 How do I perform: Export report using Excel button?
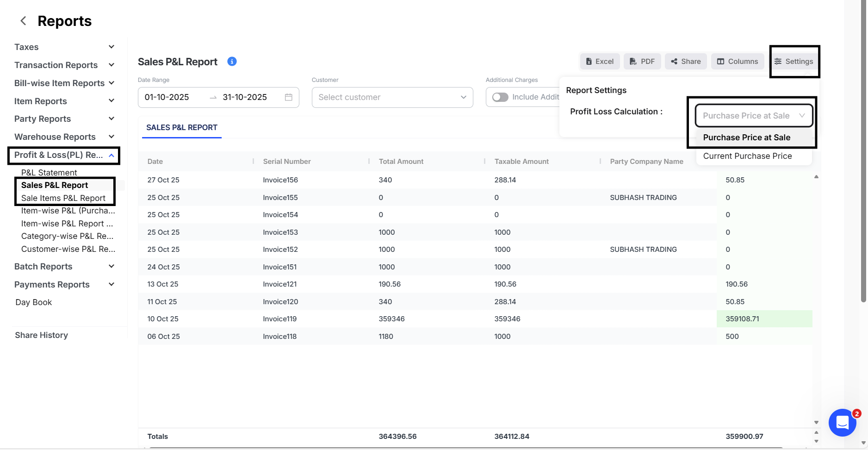(x=600, y=62)
